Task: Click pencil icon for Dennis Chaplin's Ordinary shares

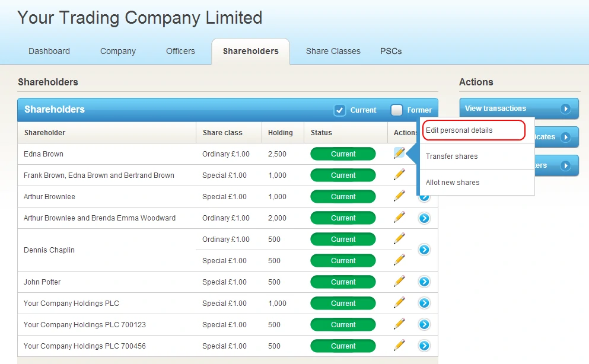Action: click(x=399, y=239)
